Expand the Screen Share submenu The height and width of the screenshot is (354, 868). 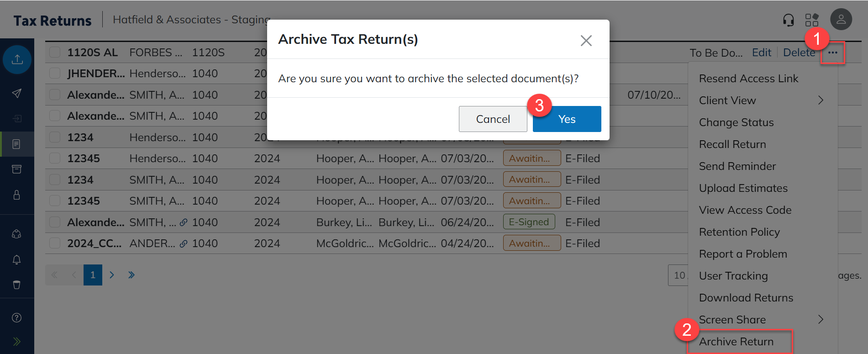point(820,320)
